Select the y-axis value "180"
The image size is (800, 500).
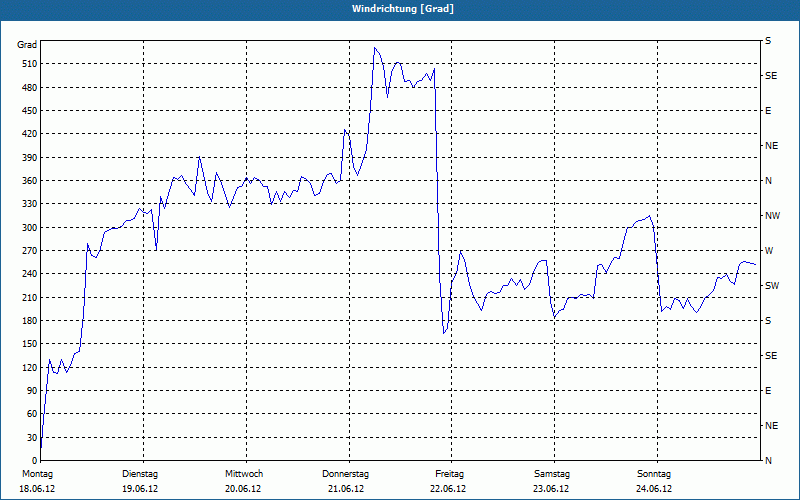[x=30, y=321]
